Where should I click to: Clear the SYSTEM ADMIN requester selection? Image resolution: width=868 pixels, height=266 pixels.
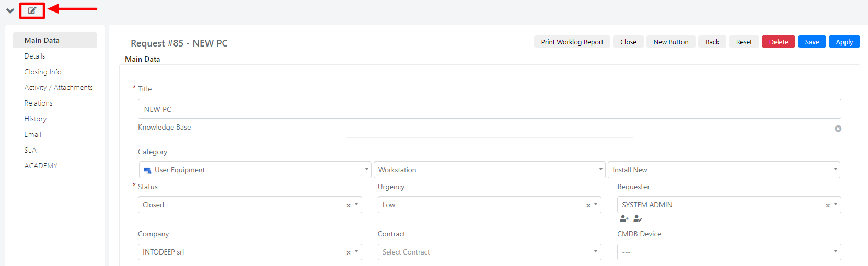[828, 205]
